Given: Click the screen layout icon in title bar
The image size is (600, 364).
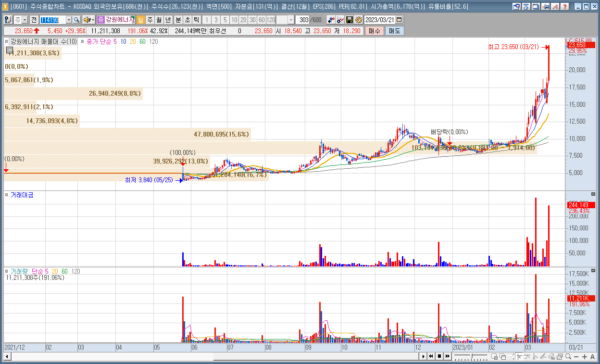Looking at the screenshot, I should point(516,7).
